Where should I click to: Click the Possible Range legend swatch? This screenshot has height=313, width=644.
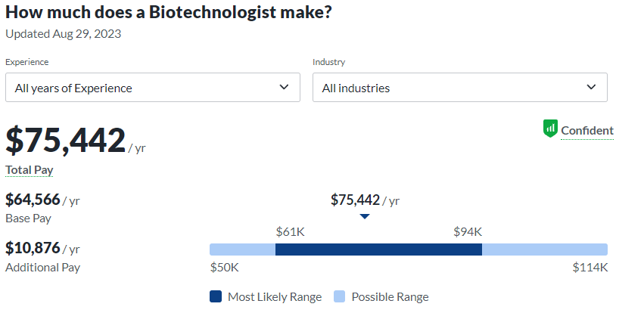[x=340, y=296]
